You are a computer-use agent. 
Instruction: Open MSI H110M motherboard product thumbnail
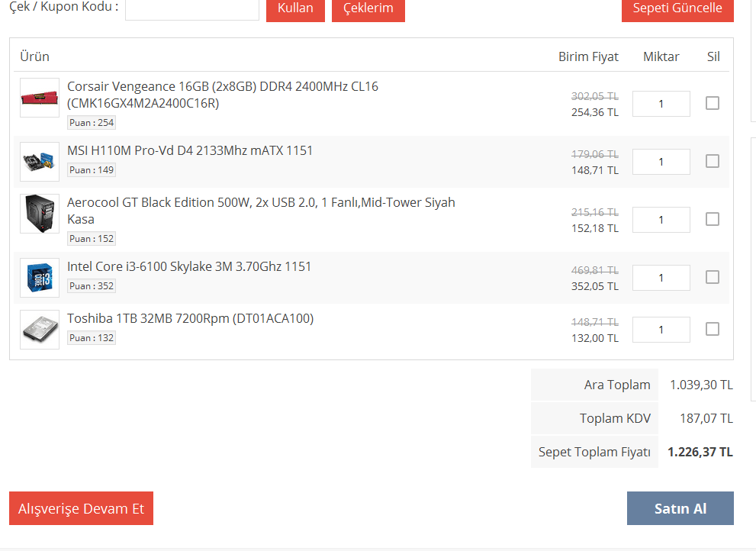(x=40, y=162)
